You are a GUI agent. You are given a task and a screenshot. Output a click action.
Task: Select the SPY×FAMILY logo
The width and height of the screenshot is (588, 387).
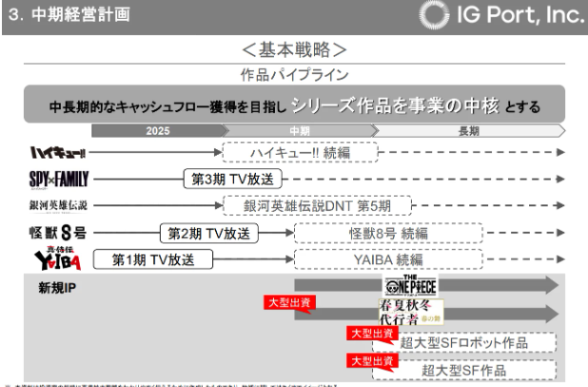[57, 178]
